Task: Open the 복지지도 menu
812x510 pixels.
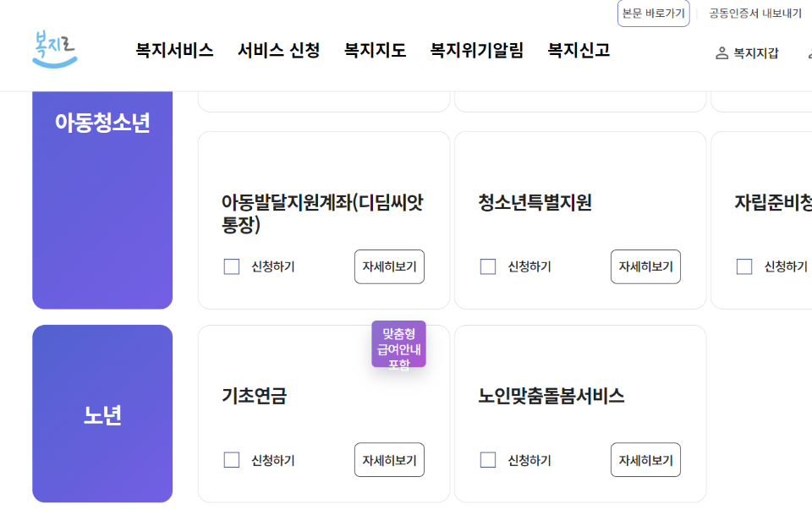Action: coord(373,51)
